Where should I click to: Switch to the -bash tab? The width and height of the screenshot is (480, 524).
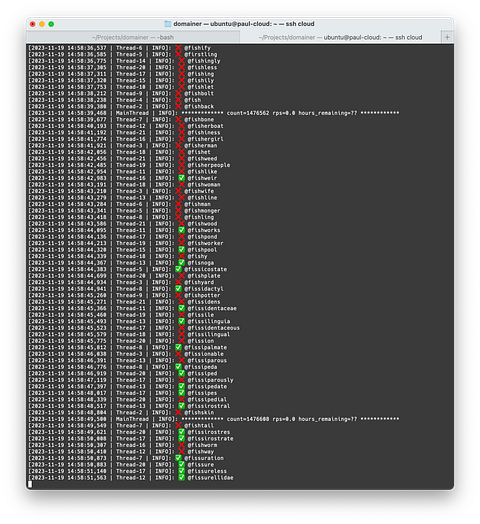(133, 37)
